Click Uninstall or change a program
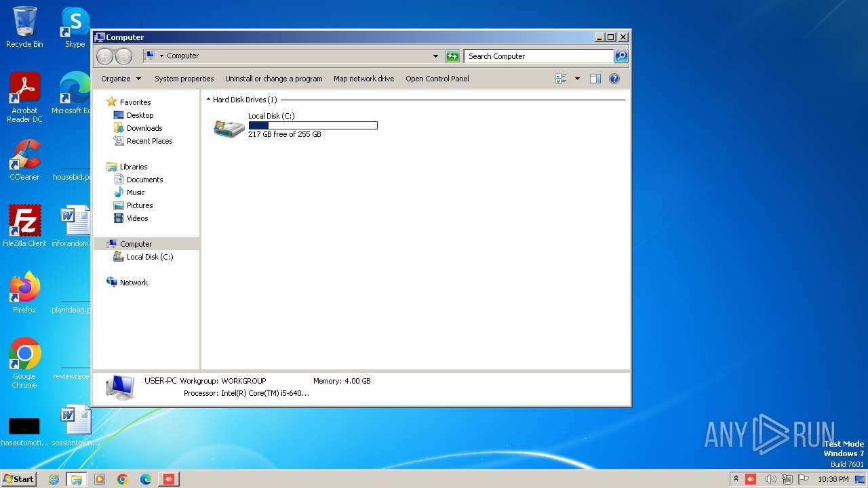Image resolution: width=868 pixels, height=488 pixels. [x=274, y=79]
